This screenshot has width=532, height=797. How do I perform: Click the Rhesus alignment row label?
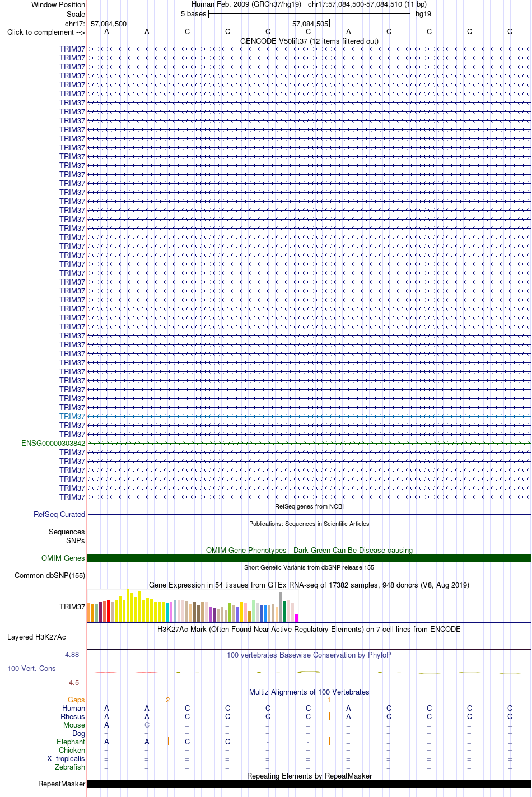click(x=73, y=716)
